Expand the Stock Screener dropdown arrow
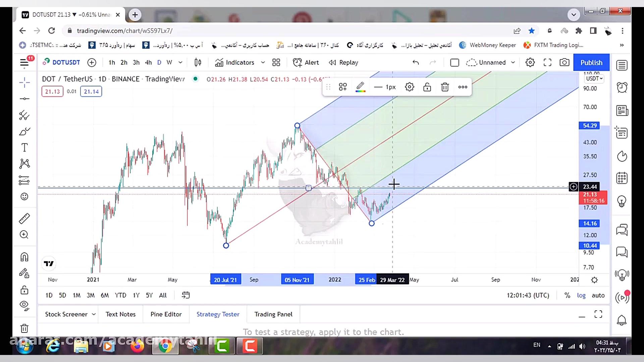Viewport: 644px width, 362px height. click(x=94, y=314)
